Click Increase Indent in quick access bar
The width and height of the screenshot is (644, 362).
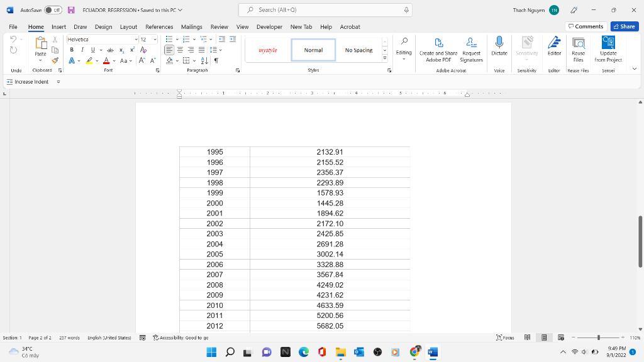click(28, 82)
